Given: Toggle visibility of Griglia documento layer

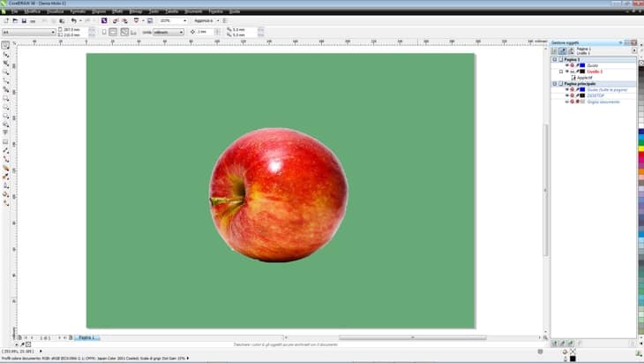Looking at the screenshot, I should (x=566, y=102).
